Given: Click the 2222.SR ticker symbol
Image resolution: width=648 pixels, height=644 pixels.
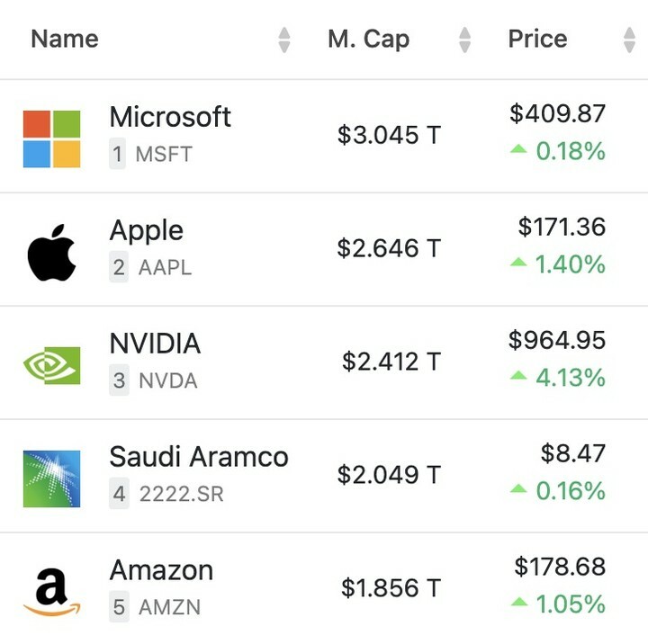Looking at the screenshot, I should (x=181, y=495).
